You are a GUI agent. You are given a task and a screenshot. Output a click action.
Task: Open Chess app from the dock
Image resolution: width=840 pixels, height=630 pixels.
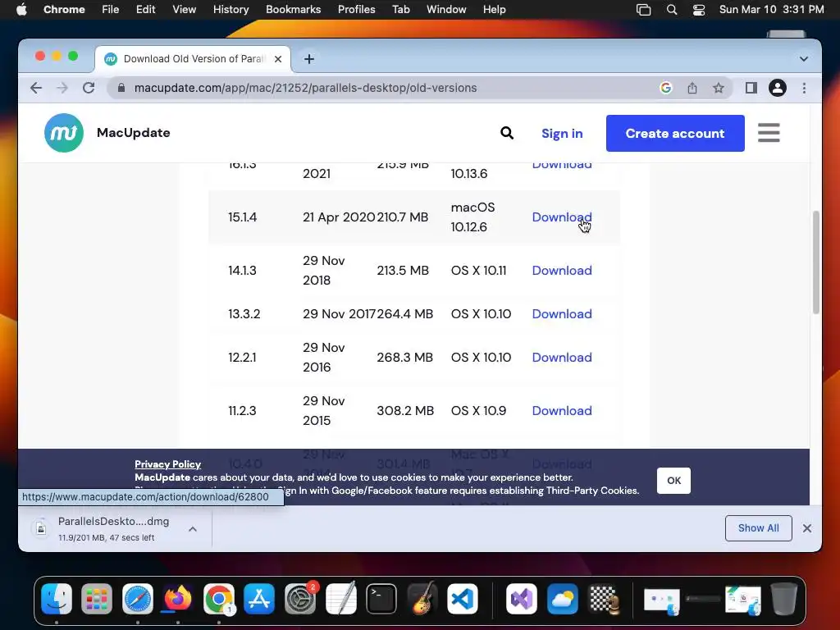coord(603,598)
